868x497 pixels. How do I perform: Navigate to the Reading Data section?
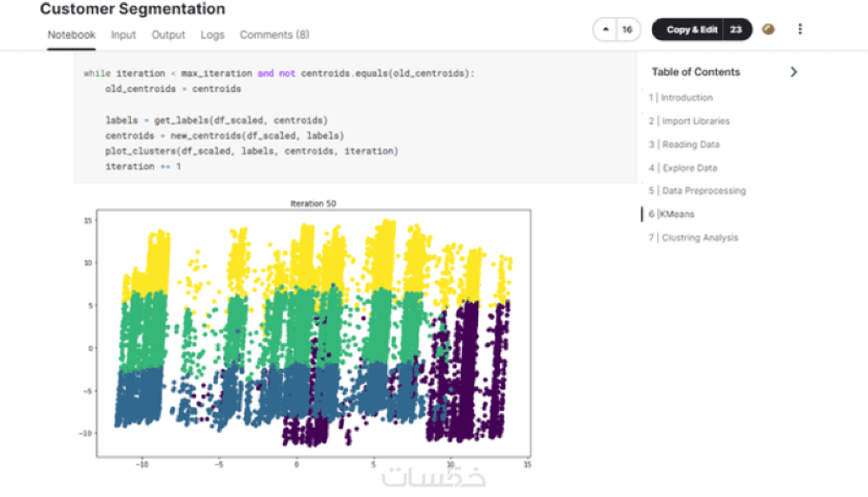click(691, 145)
